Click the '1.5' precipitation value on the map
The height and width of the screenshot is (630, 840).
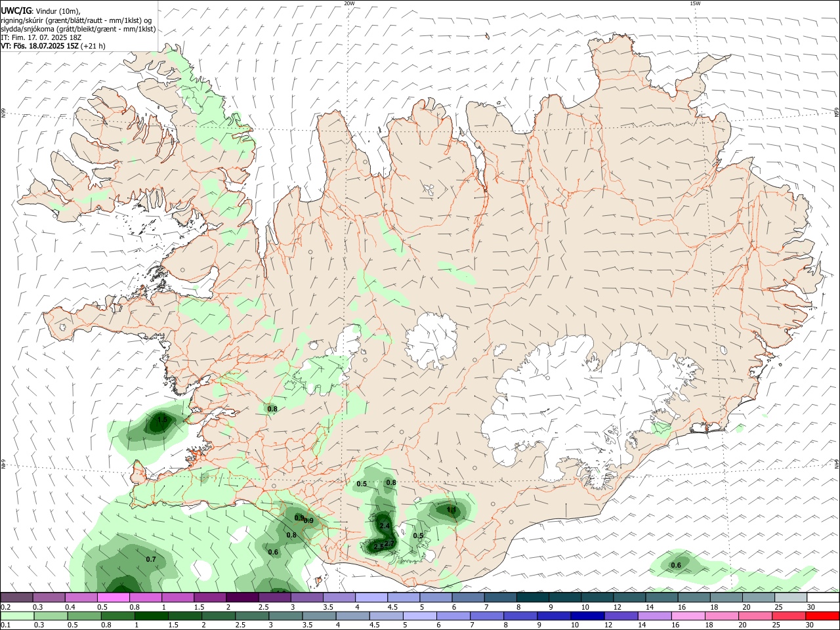coord(162,419)
